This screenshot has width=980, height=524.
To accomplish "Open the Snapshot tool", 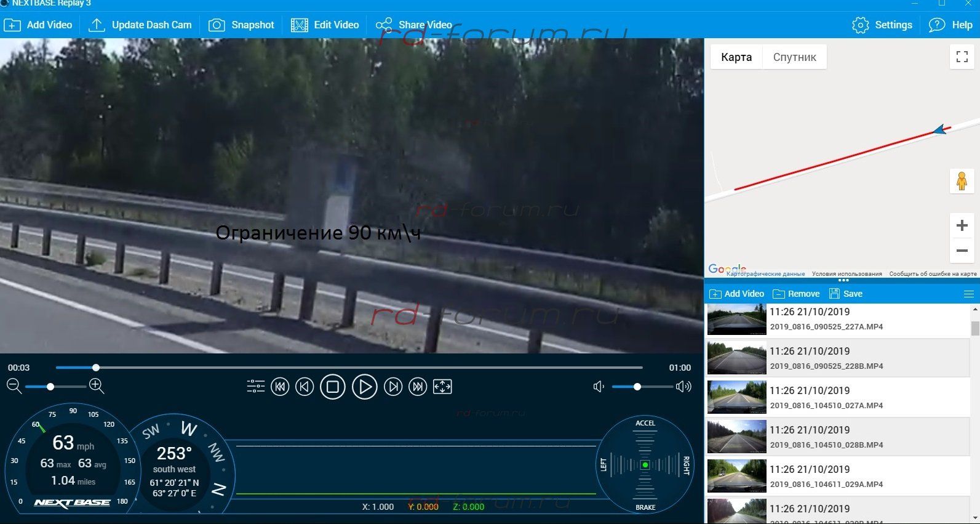I will [241, 25].
